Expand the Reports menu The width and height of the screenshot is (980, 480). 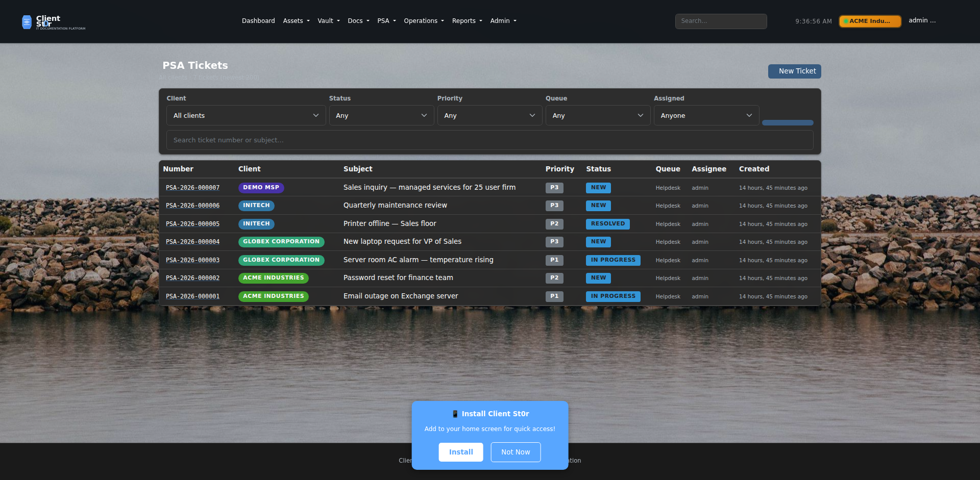pos(467,21)
